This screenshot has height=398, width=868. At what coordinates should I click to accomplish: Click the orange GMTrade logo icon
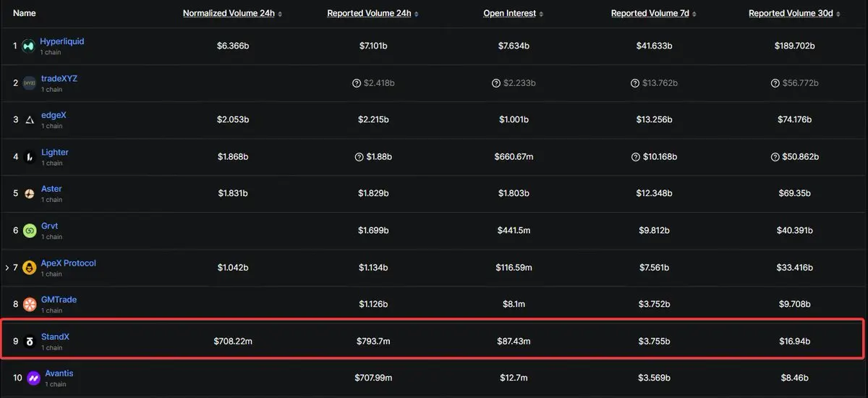pos(29,304)
